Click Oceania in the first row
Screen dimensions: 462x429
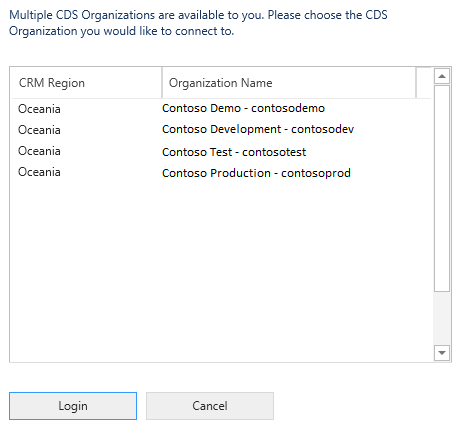pos(39,109)
